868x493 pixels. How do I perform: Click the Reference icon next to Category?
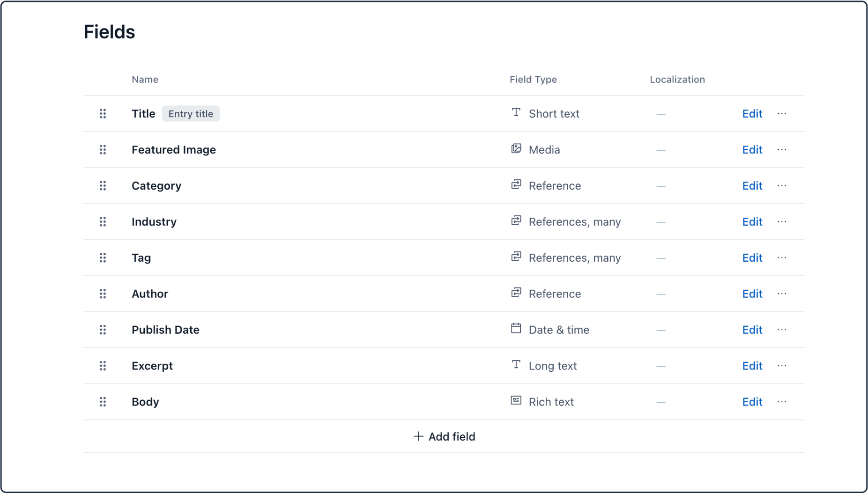[x=516, y=185]
